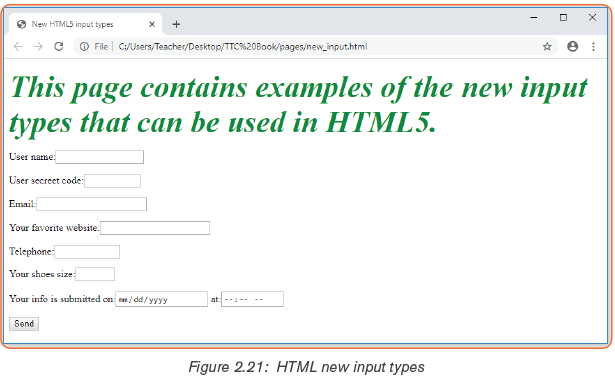Click the globe favicon on the tab

pos(22,24)
